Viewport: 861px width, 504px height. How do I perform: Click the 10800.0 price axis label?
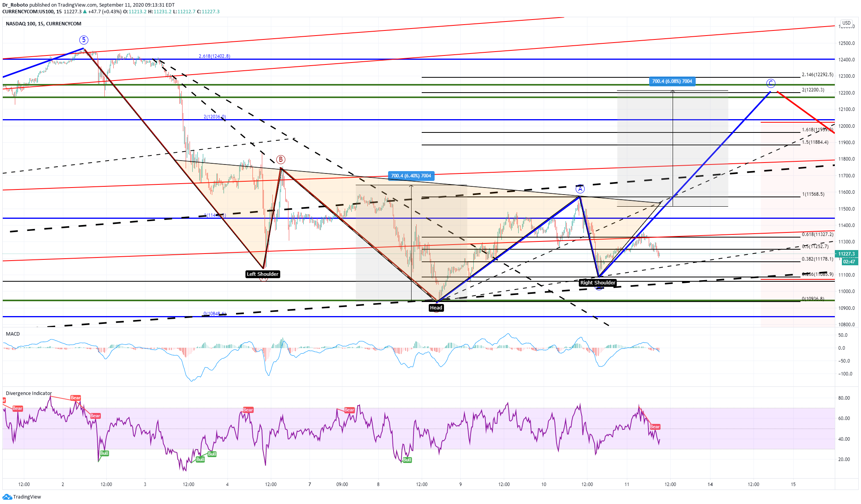[x=847, y=324]
